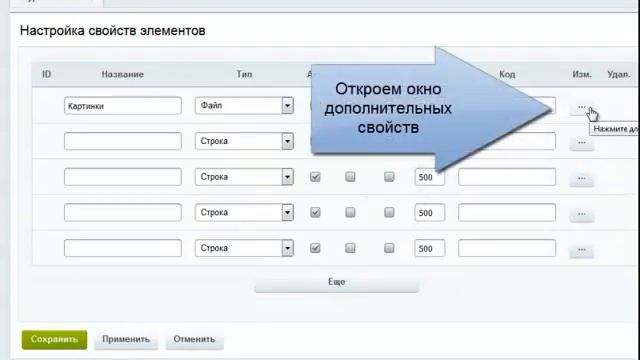This screenshot has height=360, width=640.
Task: Uncheck the ticked checkbox in the fourth row
Action: (315, 212)
